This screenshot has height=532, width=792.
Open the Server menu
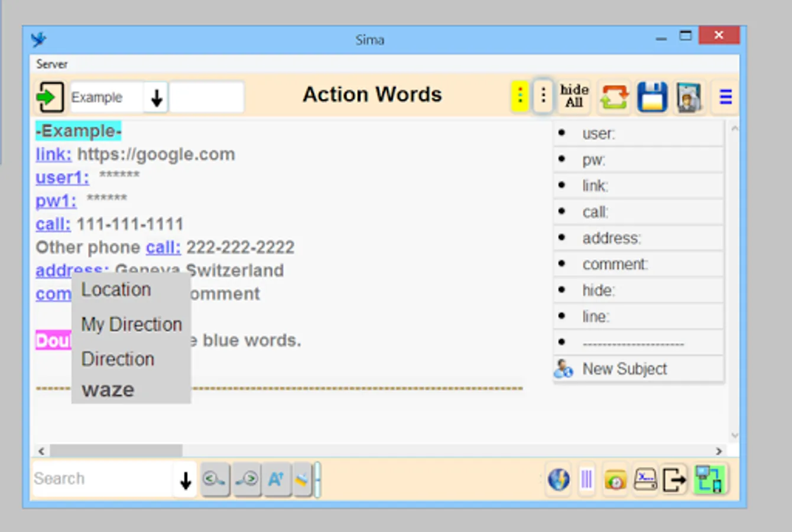click(x=51, y=64)
